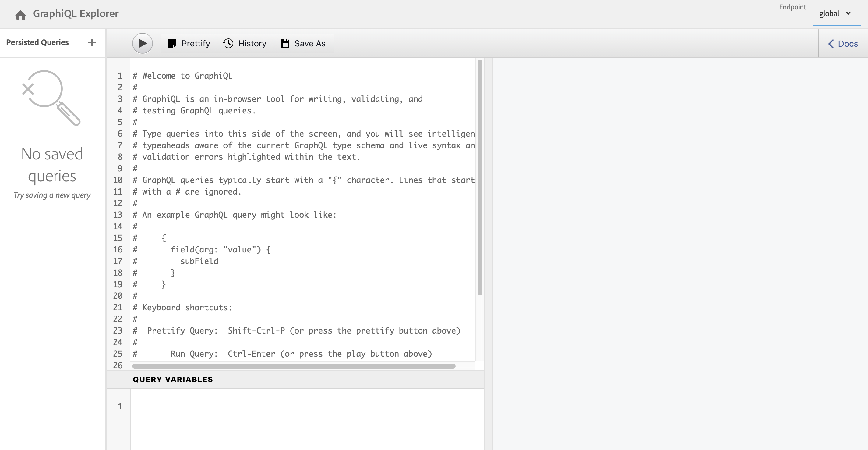Image resolution: width=868 pixels, height=450 pixels.
Task: Open the Docs panel link
Action: point(848,44)
